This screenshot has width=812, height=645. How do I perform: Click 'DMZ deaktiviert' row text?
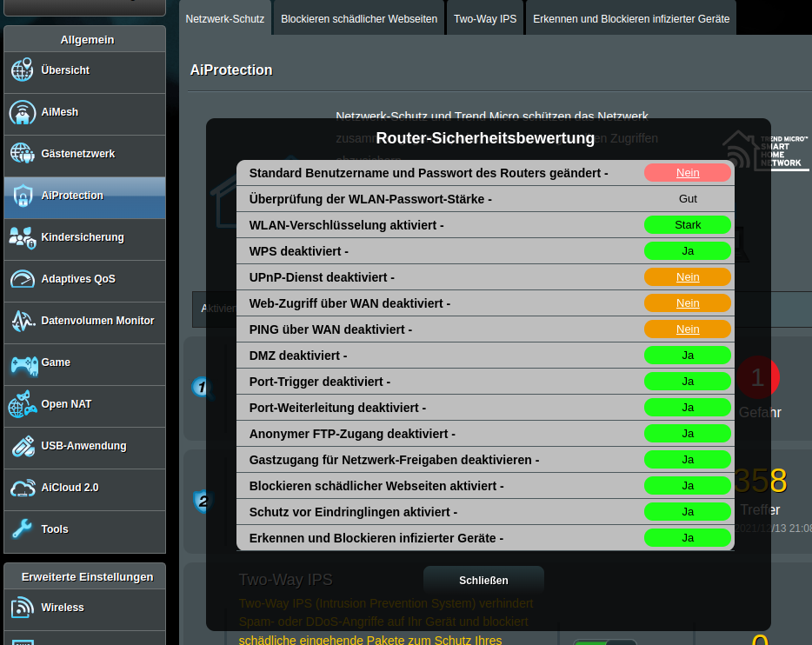point(298,356)
